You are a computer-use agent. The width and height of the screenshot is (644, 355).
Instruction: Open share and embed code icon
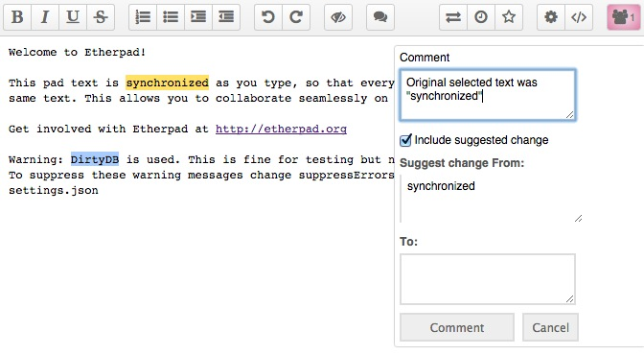(579, 17)
